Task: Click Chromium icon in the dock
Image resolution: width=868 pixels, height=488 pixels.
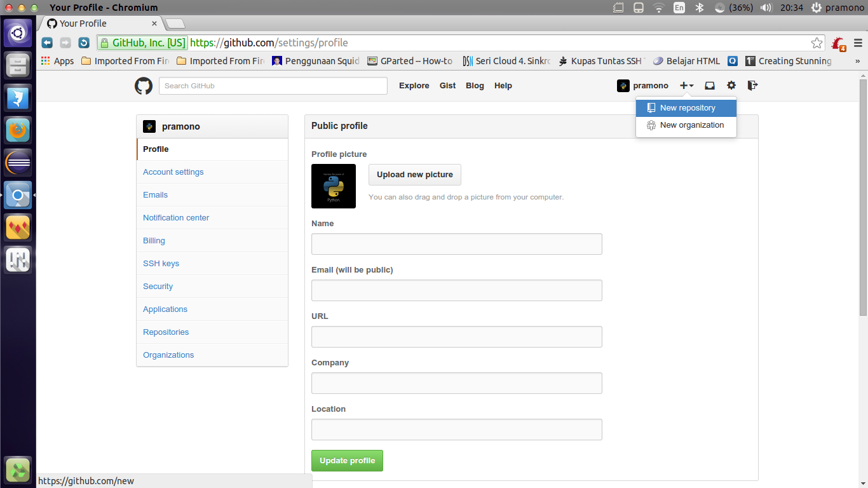Action: 18,196
